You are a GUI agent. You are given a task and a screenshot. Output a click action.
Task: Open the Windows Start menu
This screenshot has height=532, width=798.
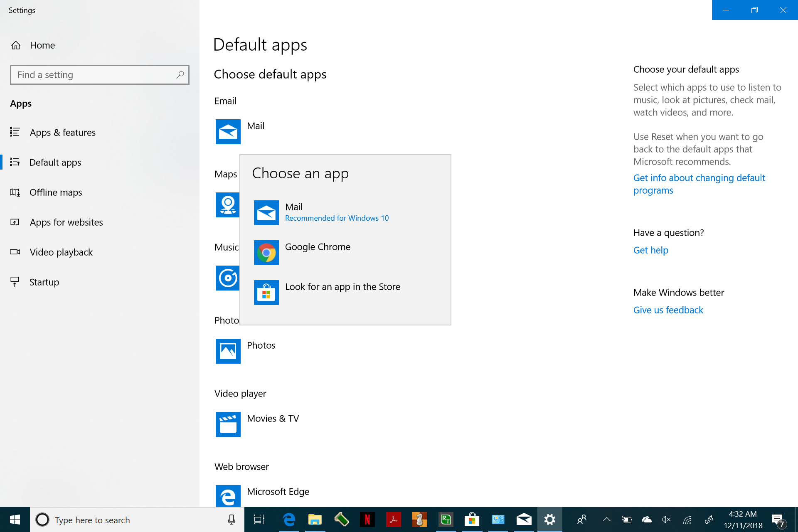(15, 520)
